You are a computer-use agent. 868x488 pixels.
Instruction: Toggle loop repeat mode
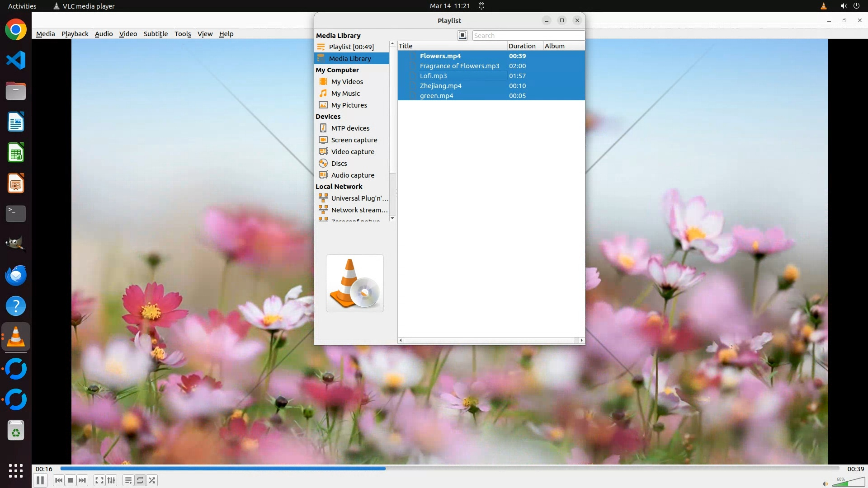tap(140, 480)
